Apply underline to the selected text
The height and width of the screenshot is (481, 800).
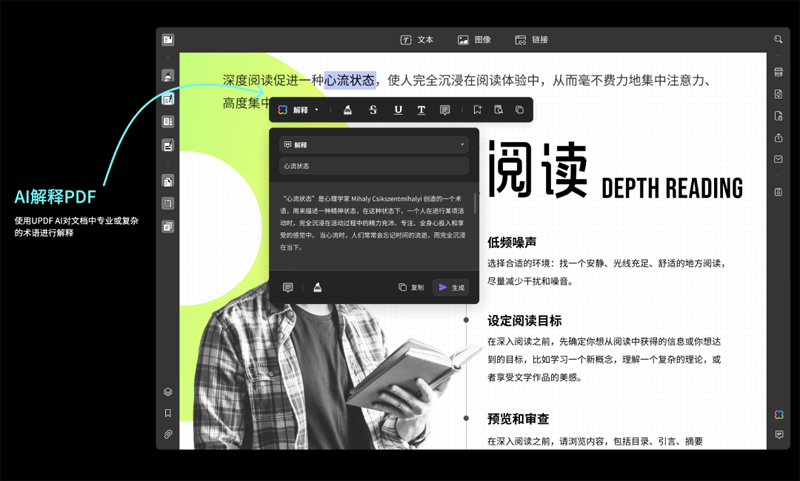(398, 110)
